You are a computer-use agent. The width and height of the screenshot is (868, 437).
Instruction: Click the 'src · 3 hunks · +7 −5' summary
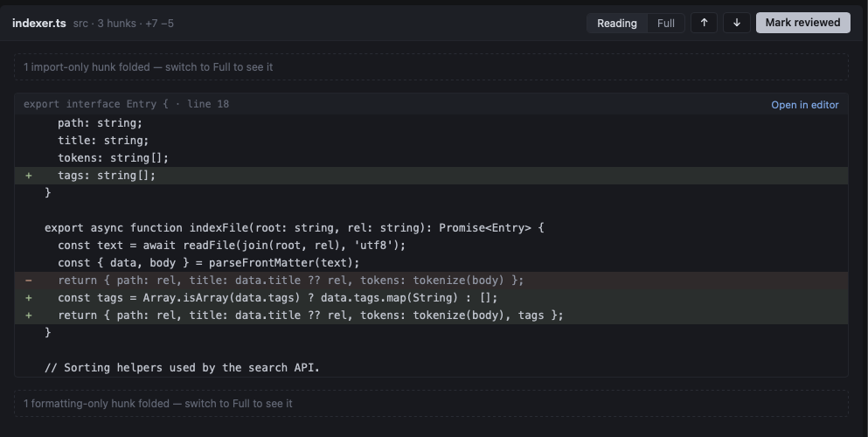tap(123, 24)
